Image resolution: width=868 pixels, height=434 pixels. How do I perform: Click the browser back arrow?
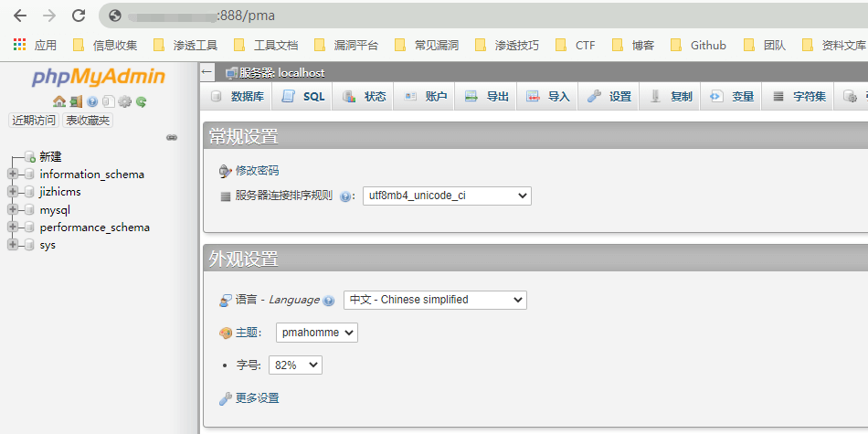(x=20, y=16)
